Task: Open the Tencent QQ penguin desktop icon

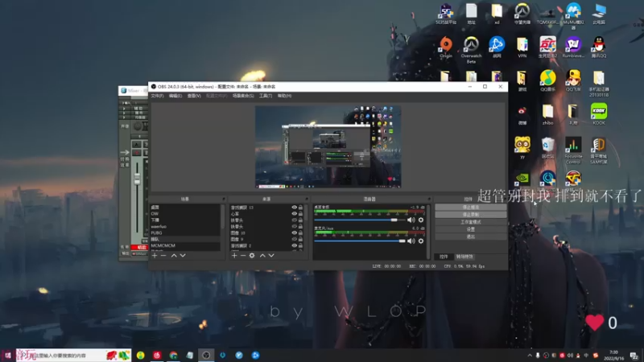Action: (x=598, y=47)
